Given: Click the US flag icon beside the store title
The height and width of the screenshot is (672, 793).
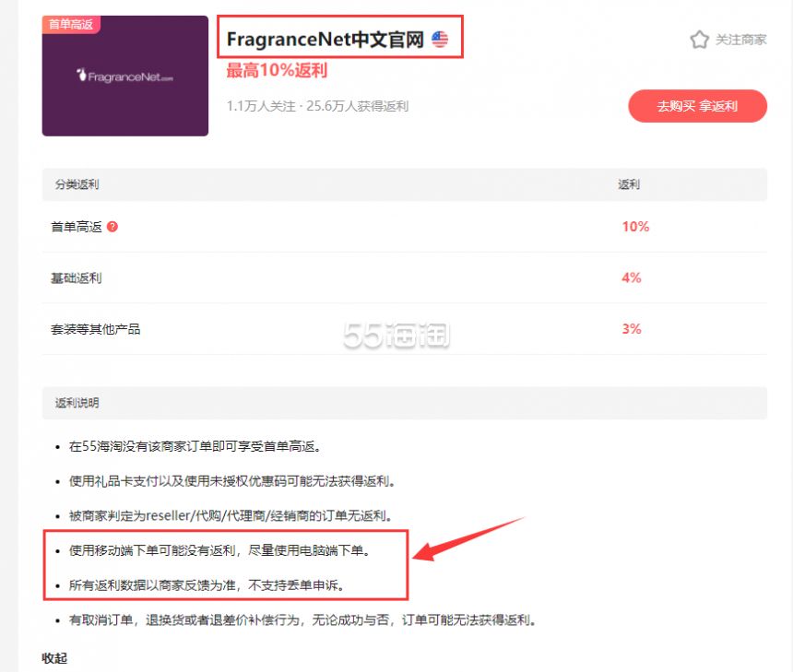Looking at the screenshot, I should tap(440, 39).
